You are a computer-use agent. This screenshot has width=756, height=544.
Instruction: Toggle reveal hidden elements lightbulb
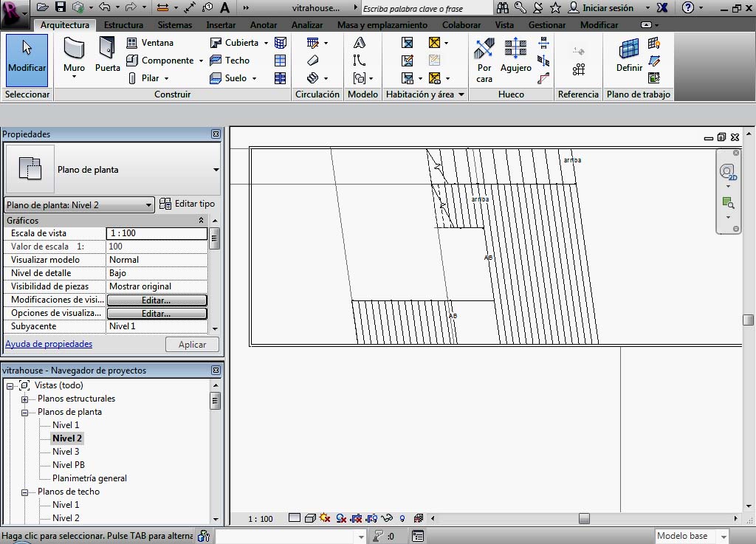coord(402,518)
